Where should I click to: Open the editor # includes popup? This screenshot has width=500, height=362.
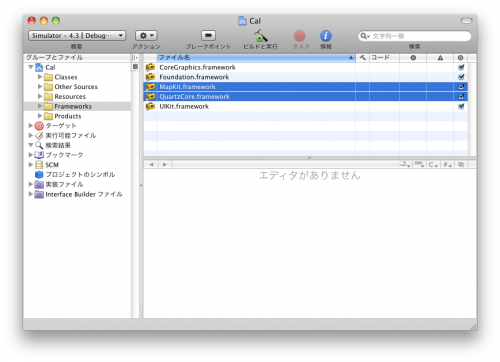point(447,164)
